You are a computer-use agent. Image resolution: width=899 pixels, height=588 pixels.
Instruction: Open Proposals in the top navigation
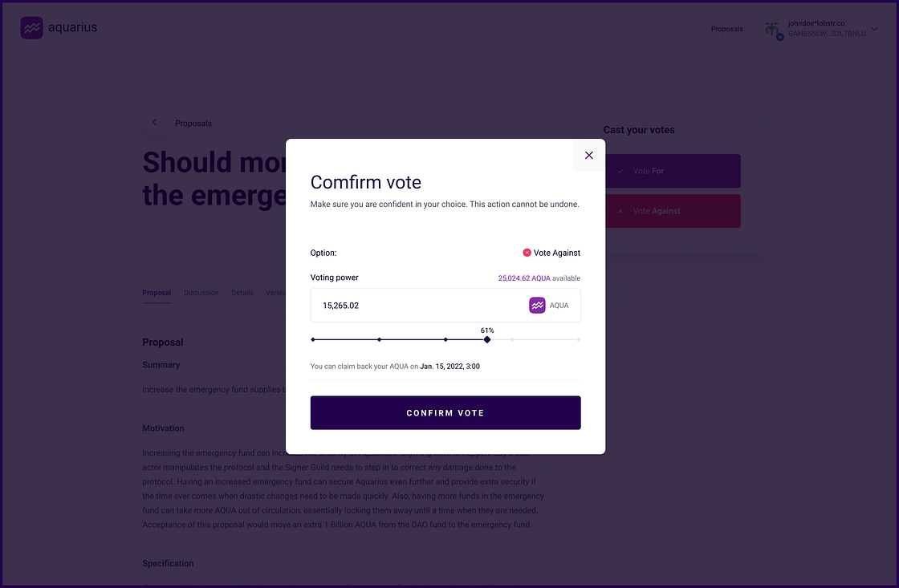pos(726,29)
